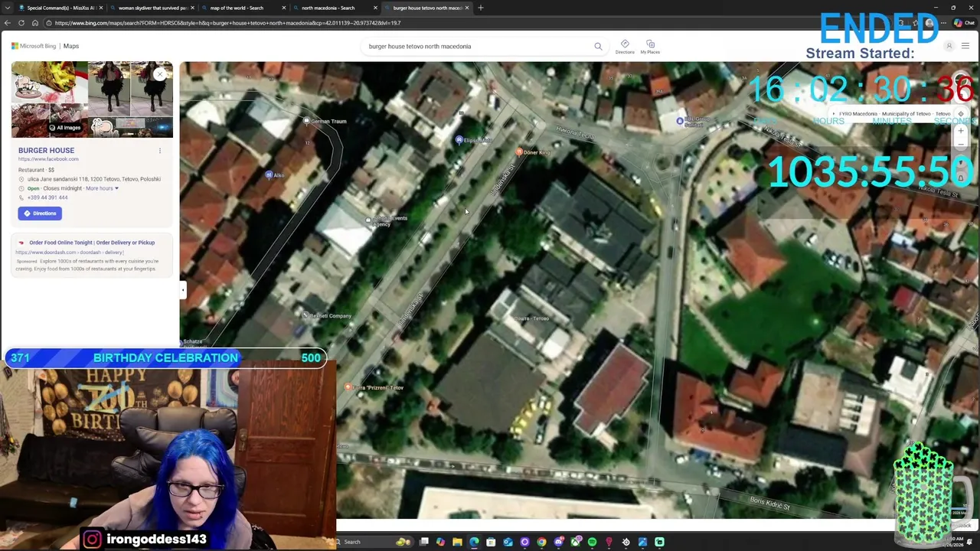This screenshot has width=980, height=551.
Task: Open Outlook from the taskbar
Action: point(508,542)
